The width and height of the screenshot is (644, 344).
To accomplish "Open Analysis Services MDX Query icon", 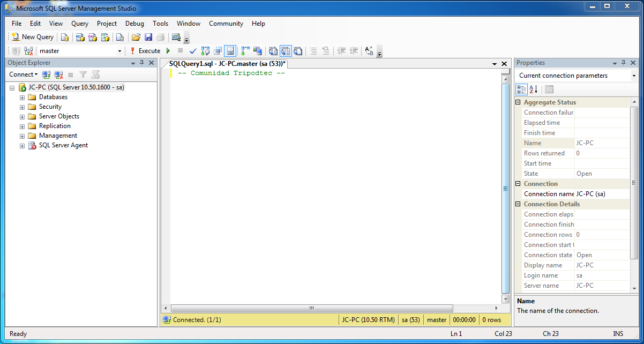I will tap(80, 37).
